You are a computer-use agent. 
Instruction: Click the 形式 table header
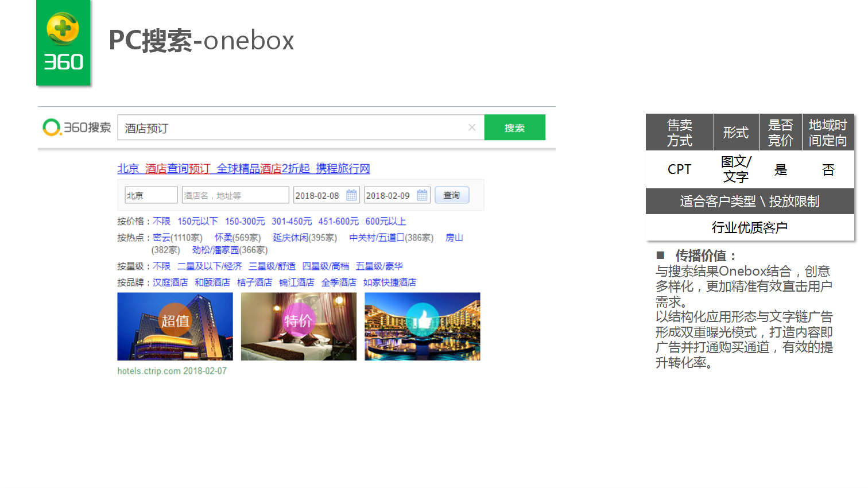pyautogui.click(x=736, y=133)
